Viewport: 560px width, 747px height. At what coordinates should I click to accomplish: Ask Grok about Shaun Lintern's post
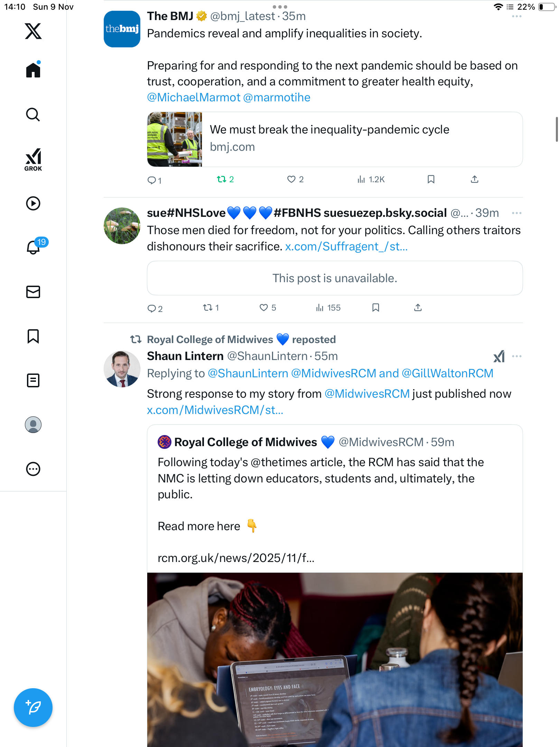499,356
